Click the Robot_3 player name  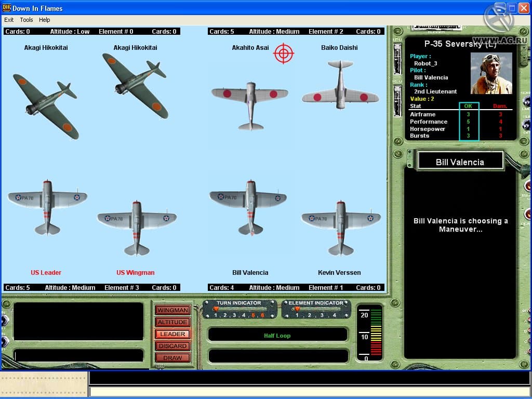tap(425, 63)
